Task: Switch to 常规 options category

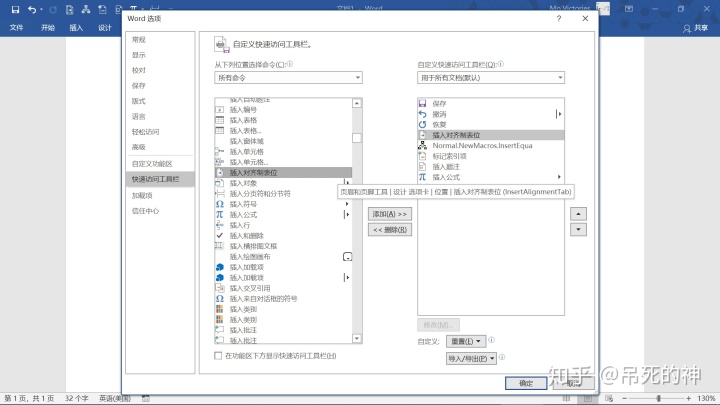Action: click(x=160, y=39)
